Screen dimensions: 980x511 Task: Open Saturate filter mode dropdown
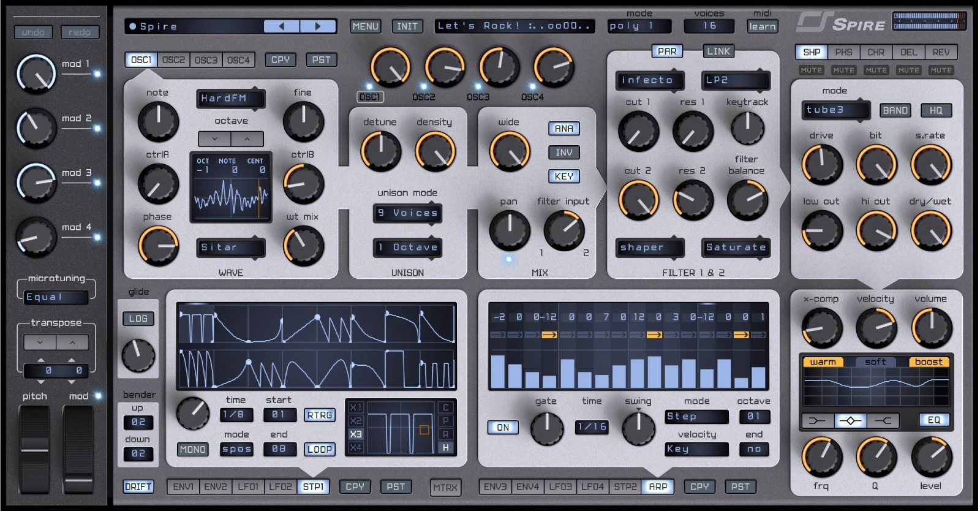736,248
